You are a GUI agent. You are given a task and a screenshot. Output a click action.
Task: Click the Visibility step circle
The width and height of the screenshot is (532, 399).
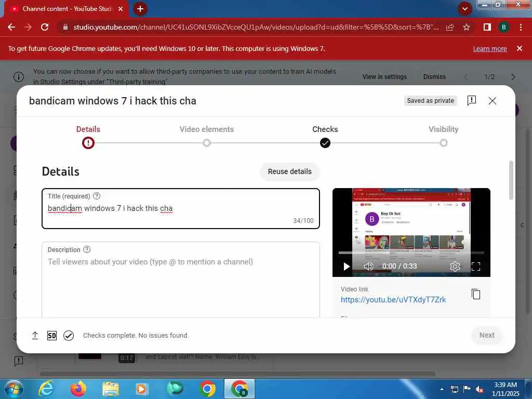[444, 143]
